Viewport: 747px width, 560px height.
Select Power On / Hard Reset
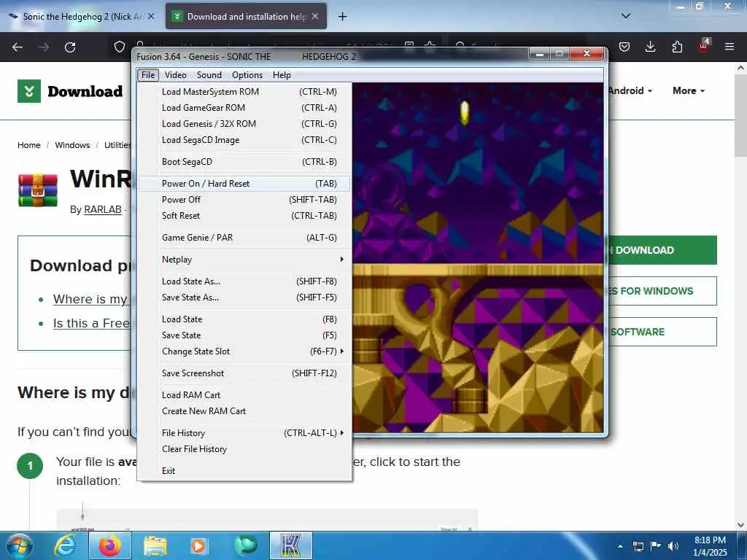coord(245,183)
